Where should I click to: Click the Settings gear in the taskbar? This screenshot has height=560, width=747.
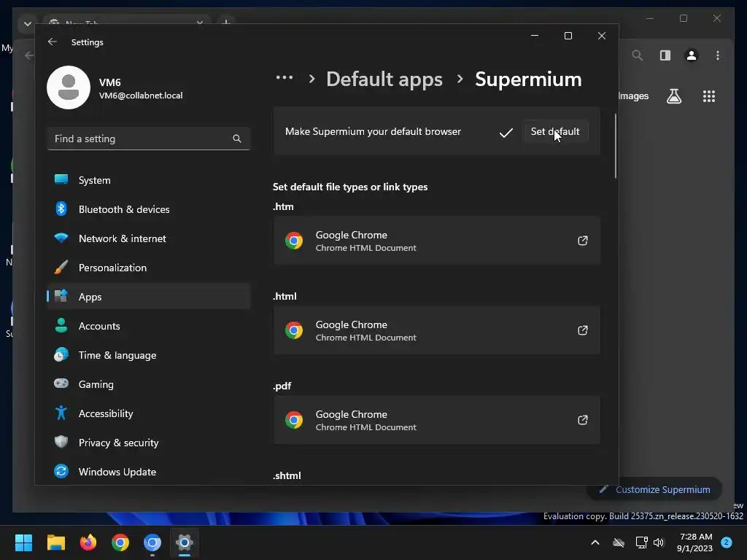click(185, 542)
